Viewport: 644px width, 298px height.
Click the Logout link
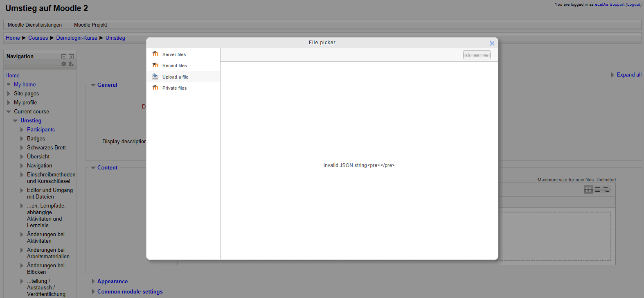pos(634,5)
